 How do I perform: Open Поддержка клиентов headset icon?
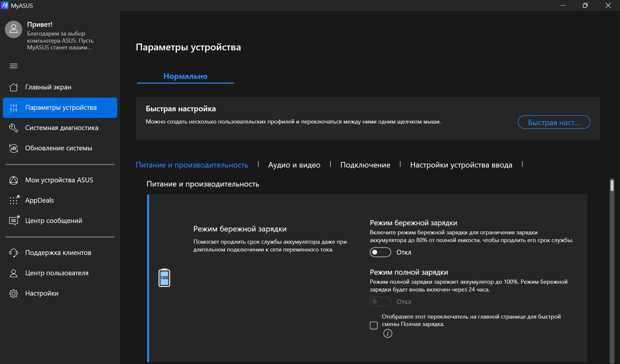[14, 253]
